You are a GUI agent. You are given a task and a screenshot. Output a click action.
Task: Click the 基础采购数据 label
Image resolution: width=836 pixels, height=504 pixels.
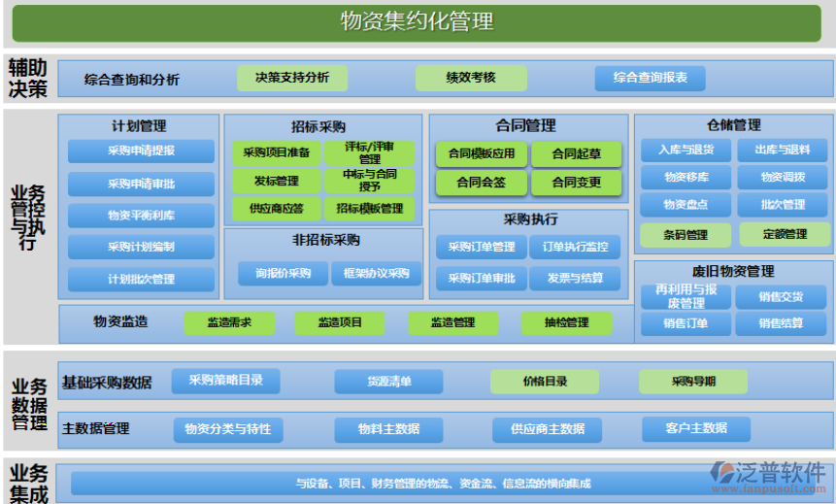coord(107,383)
